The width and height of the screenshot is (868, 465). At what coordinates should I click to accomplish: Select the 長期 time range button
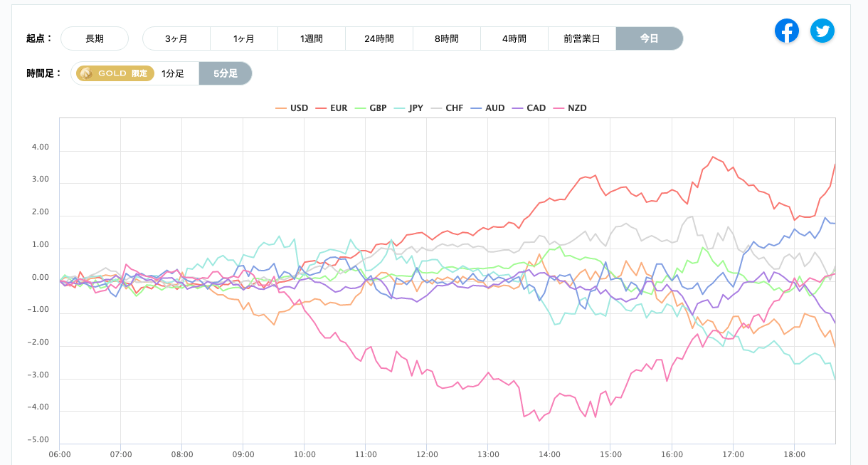point(95,38)
